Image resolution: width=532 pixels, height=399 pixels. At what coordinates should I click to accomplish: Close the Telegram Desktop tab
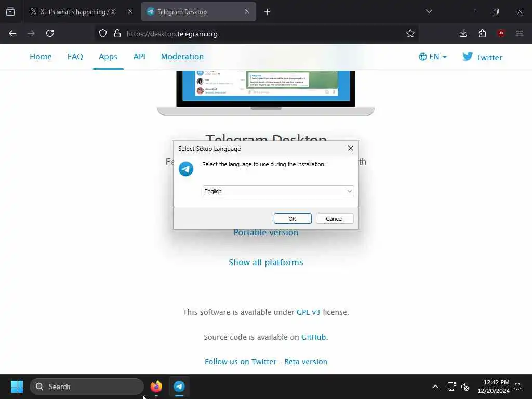coord(247,11)
